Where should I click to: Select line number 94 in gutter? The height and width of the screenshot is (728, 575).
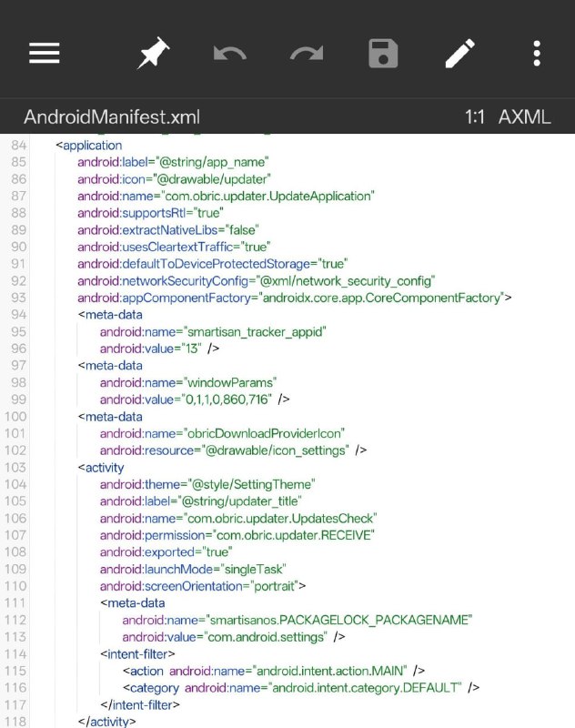[x=18, y=314]
